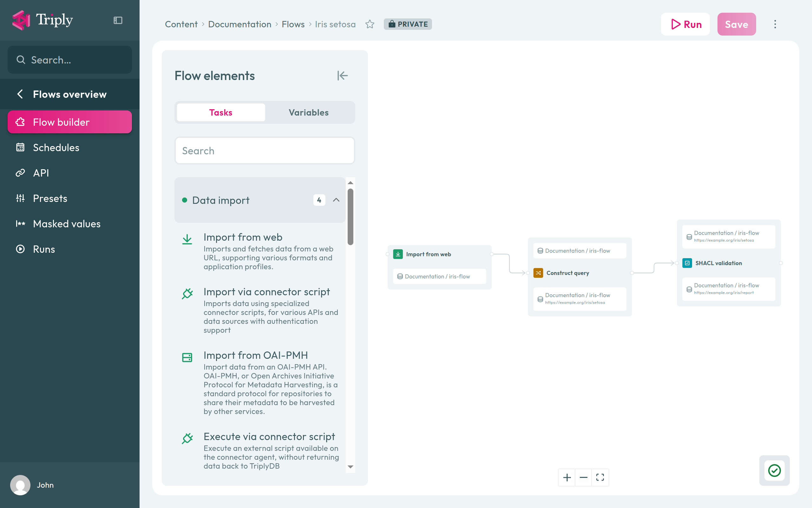Select Documentation / iris-flow under Import from web node
Viewport: 812px width, 508px height.
[x=440, y=276]
